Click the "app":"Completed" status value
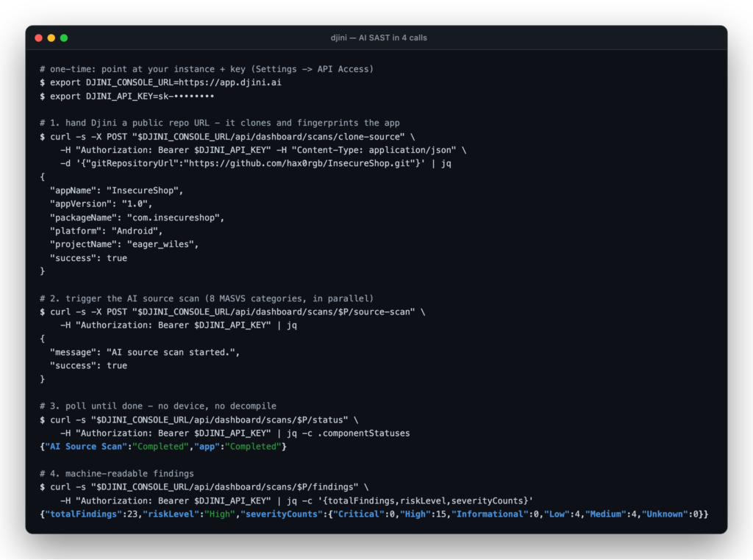 [x=238, y=447]
